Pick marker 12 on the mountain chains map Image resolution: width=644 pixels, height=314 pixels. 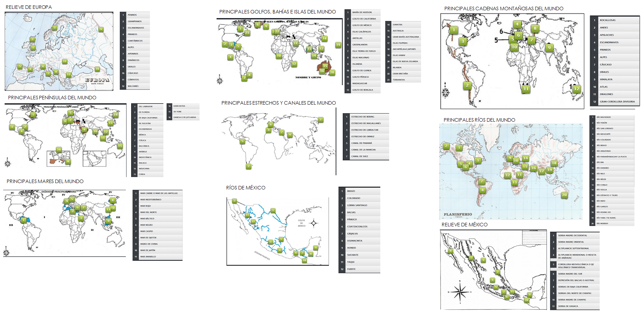(x=577, y=89)
